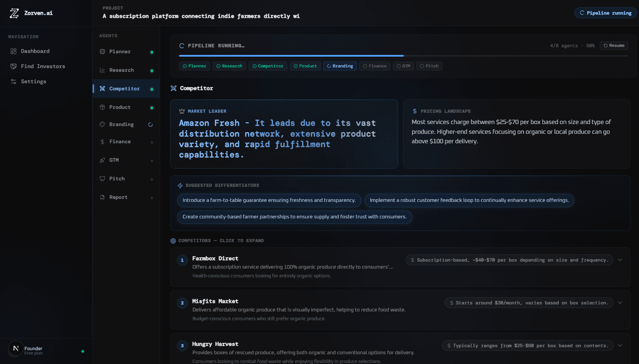
Task: Open the Founder profile avatar
Action: click(16, 348)
